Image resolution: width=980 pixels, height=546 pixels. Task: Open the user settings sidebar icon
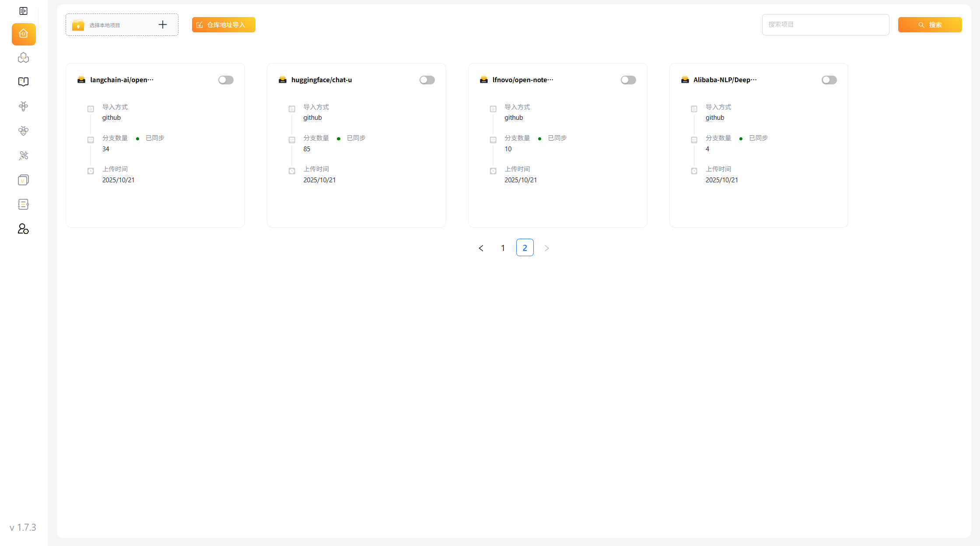24,229
